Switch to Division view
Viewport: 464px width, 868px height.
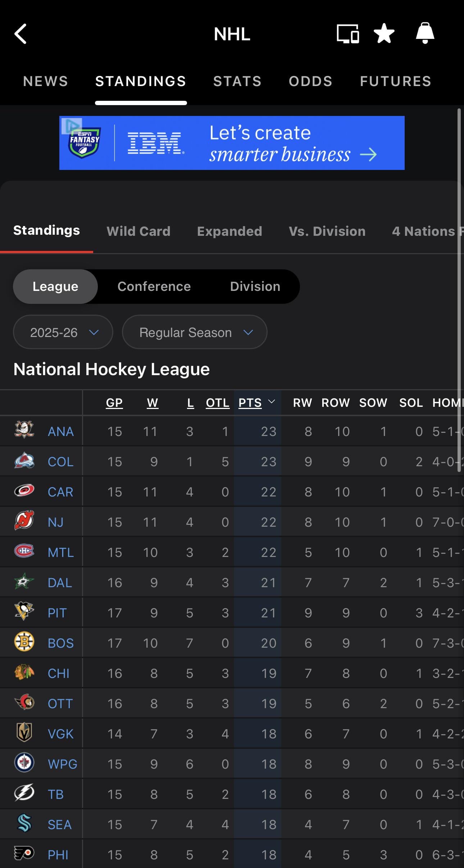click(x=255, y=287)
